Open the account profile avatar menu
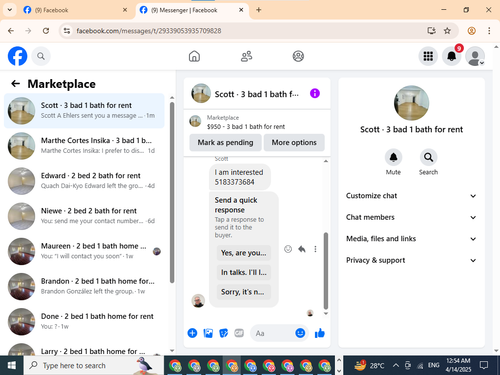The width and height of the screenshot is (500, 375). pyautogui.click(x=475, y=56)
